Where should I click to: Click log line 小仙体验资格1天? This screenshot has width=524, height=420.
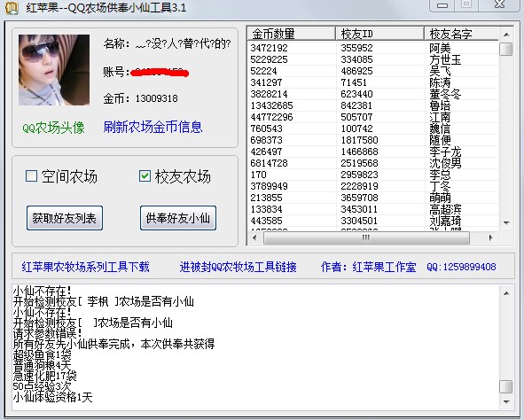(x=53, y=397)
